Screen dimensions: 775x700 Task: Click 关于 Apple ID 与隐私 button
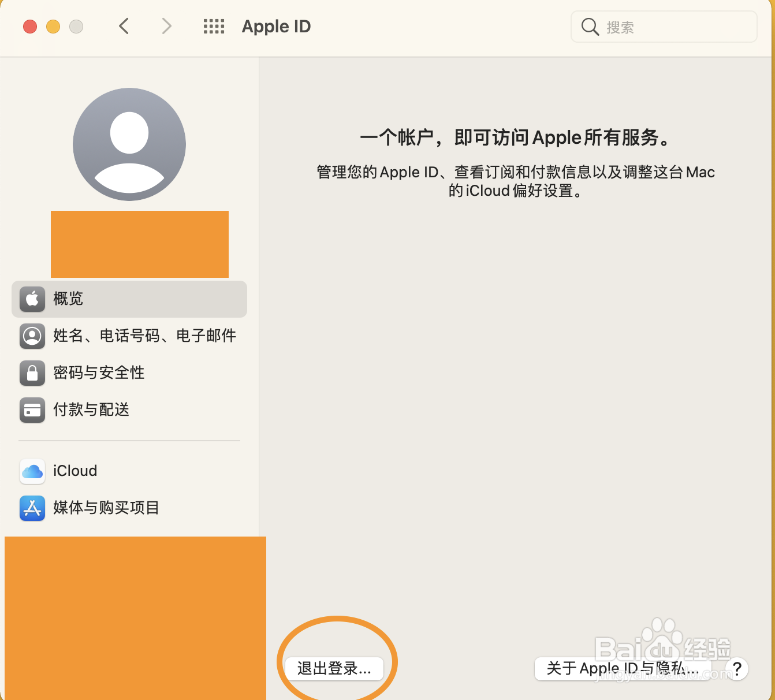622,669
